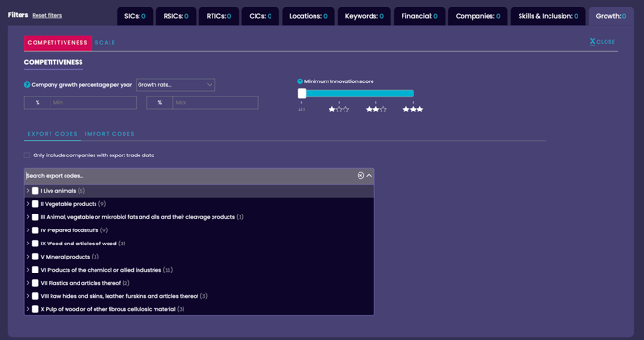The image size is (644, 340).
Task: Switch to the Import Codes tab
Action: pyautogui.click(x=110, y=134)
